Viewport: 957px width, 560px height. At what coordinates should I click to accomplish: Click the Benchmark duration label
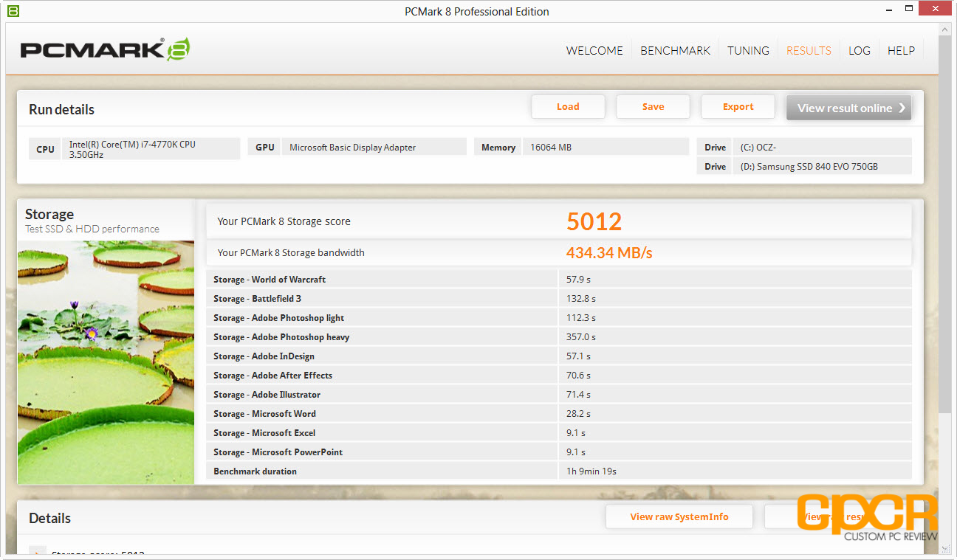point(255,471)
